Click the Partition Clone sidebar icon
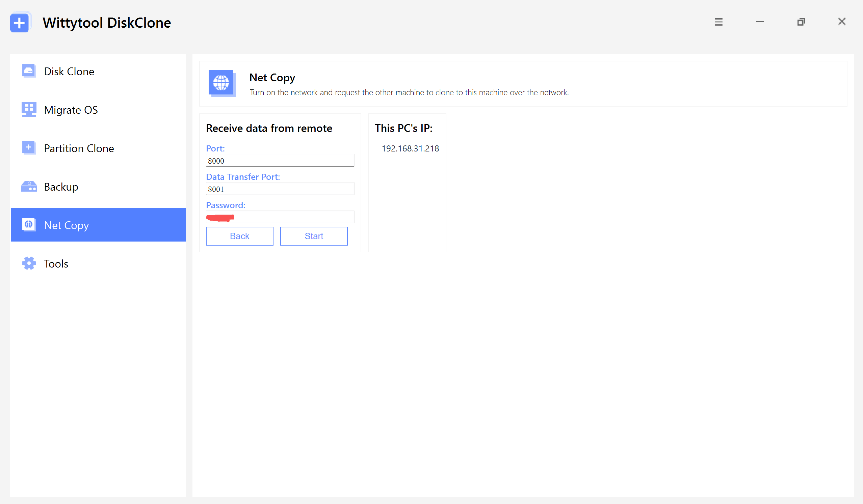863x504 pixels. tap(29, 148)
